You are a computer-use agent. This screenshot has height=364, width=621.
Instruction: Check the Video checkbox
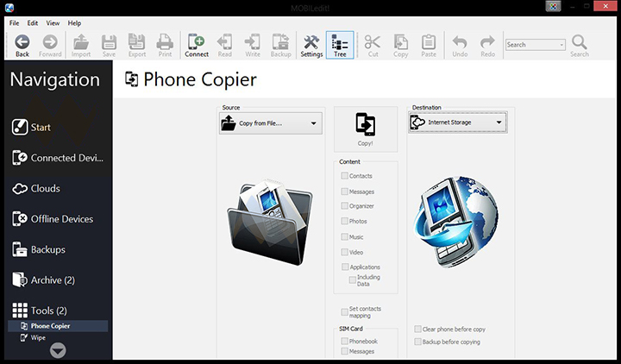[344, 252]
